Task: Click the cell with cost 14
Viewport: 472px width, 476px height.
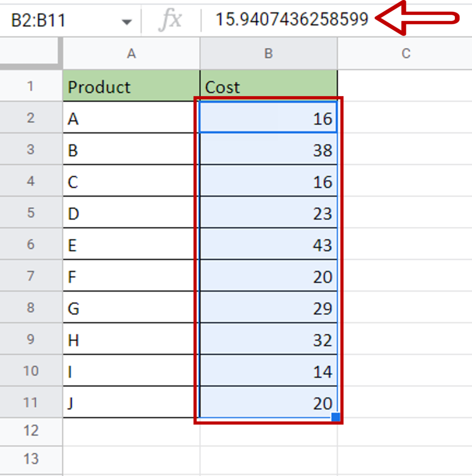Action: pos(269,371)
